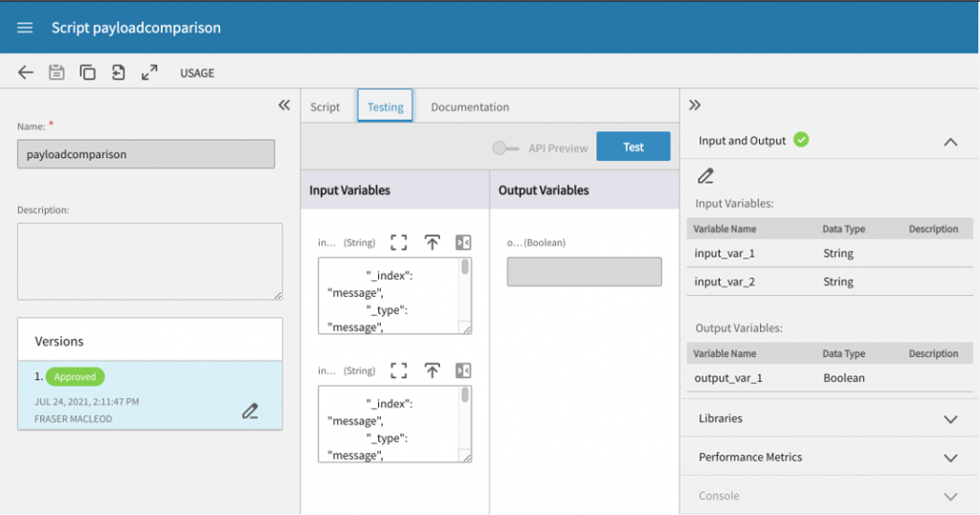This screenshot has height=515, width=980.
Task: Edit Input and Output variables pencil
Action: click(x=705, y=176)
